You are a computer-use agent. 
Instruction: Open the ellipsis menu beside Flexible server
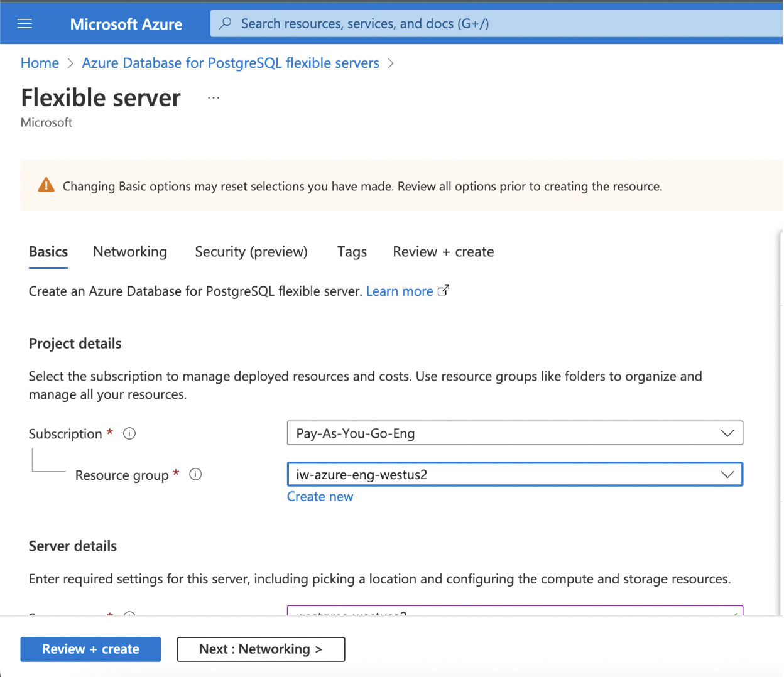coord(214,98)
